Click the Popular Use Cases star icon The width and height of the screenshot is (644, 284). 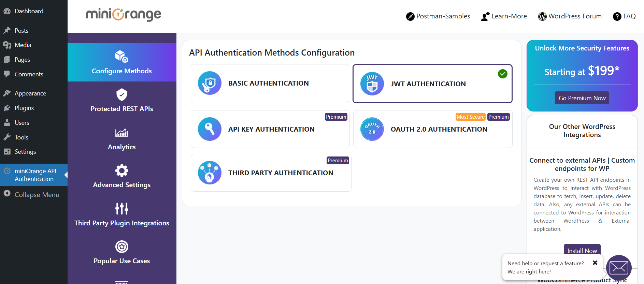pyautogui.click(x=122, y=246)
